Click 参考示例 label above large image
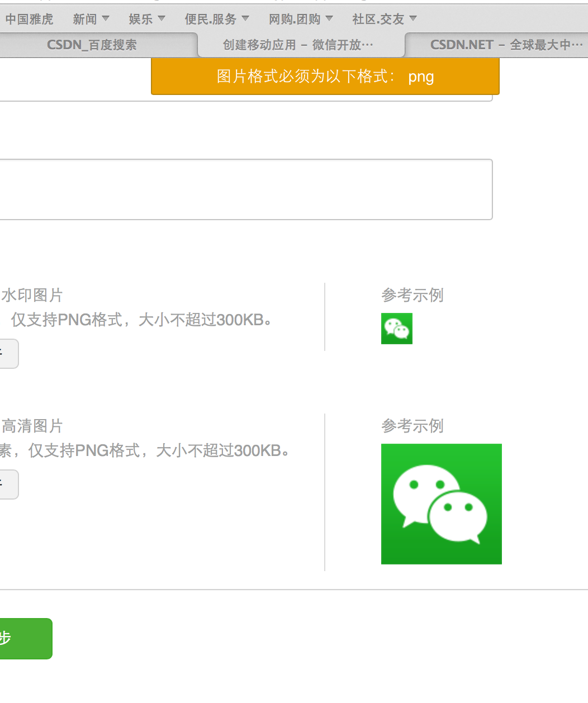The image size is (588, 703). (x=412, y=426)
